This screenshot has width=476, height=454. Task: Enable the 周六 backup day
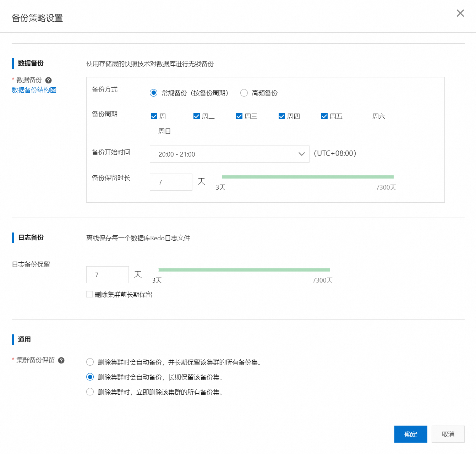coord(367,116)
